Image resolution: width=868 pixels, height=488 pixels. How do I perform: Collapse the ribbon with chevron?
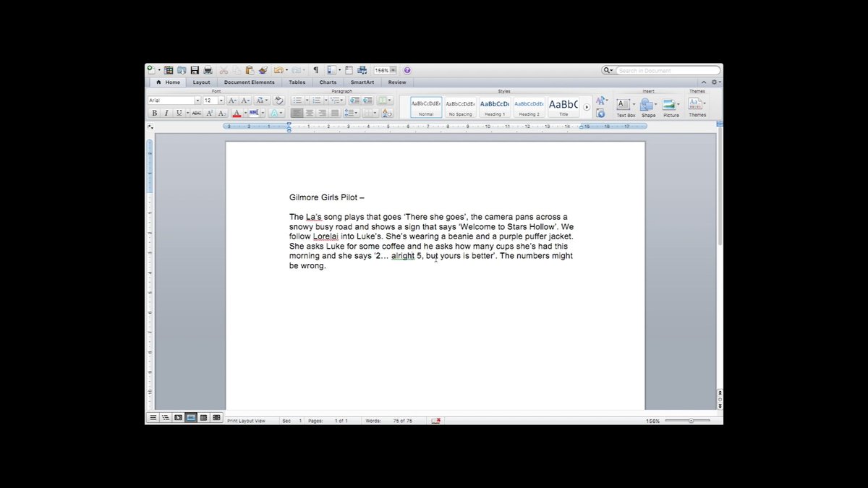click(x=704, y=82)
